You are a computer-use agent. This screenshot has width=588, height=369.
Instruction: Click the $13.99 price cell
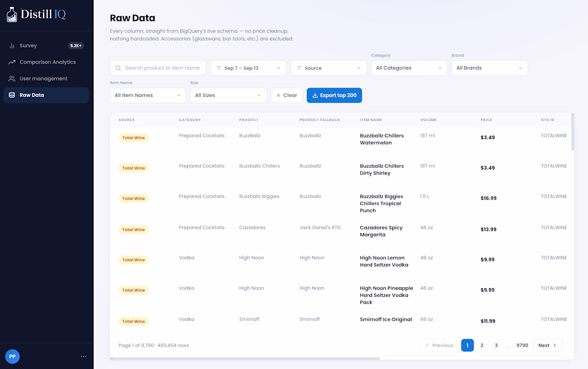tap(488, 229)
